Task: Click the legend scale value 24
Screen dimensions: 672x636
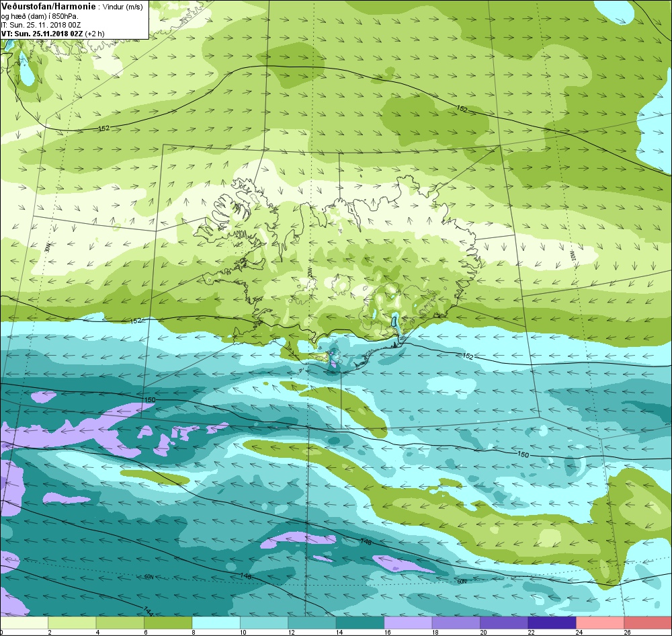Action: [x=579, y=632]
